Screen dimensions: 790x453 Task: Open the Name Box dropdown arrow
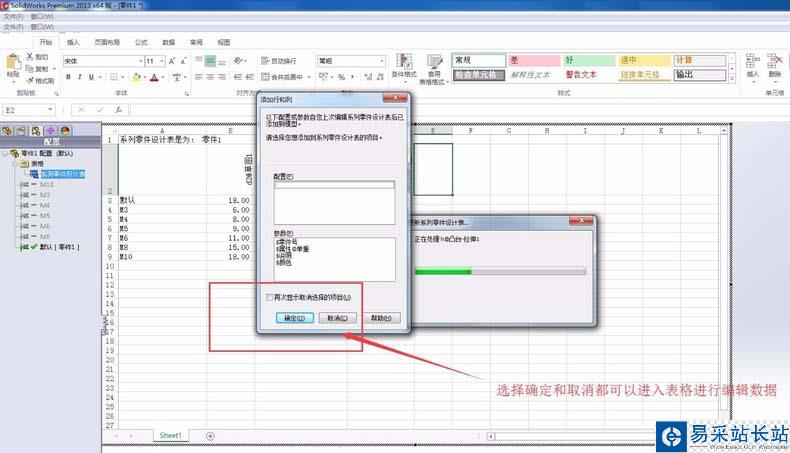coord(50,109)
